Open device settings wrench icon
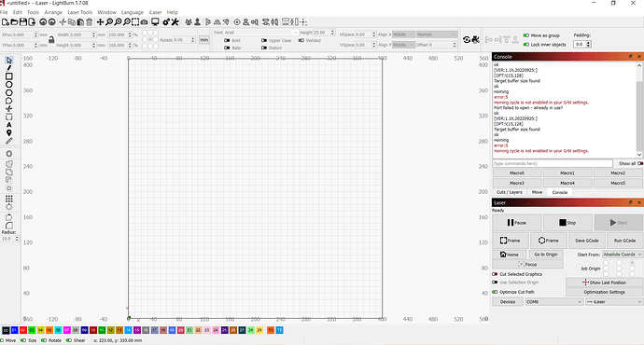The width and height of the screenshot is (644, 345). pyautogui.click(x=175, y=22)
